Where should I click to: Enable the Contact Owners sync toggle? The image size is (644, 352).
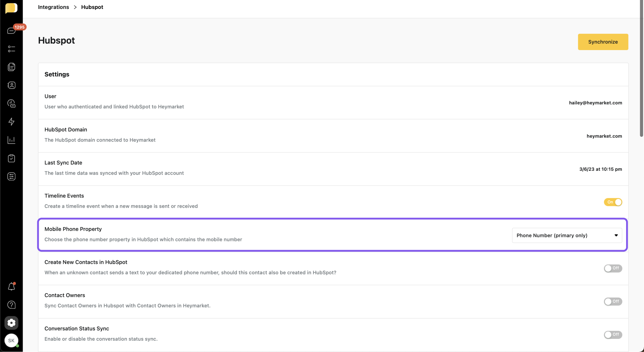tap(613, 301)
